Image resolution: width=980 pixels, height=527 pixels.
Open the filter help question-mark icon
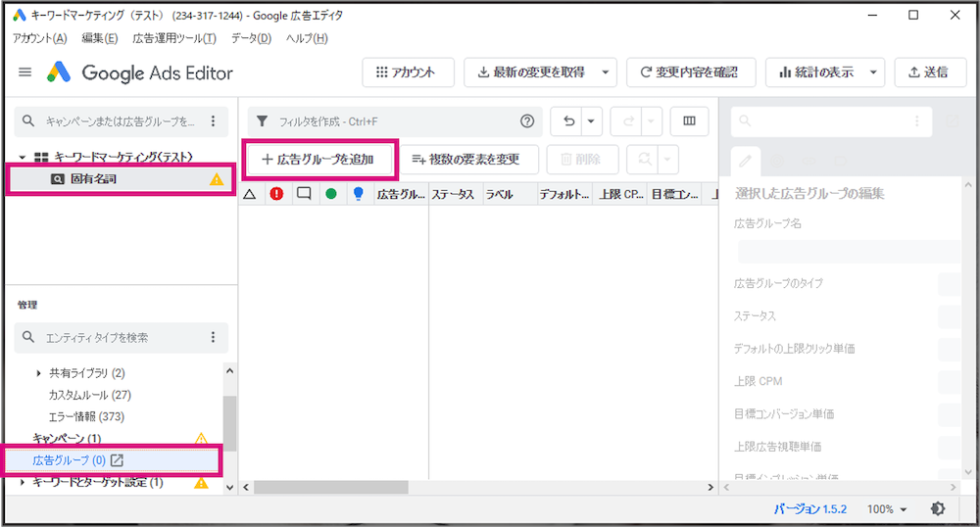pos(527,121)
